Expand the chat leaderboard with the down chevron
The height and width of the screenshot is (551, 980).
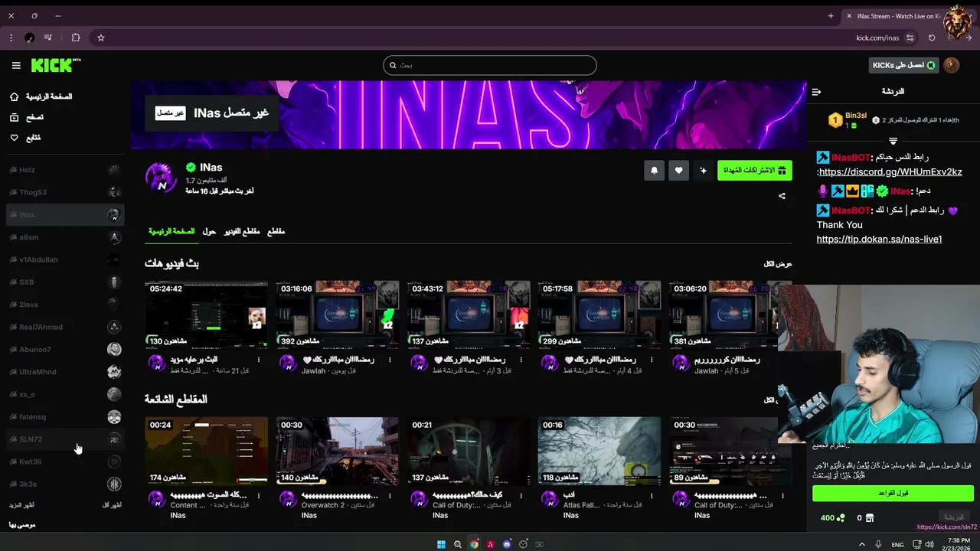pyautogui.click(x=893, y=141)
